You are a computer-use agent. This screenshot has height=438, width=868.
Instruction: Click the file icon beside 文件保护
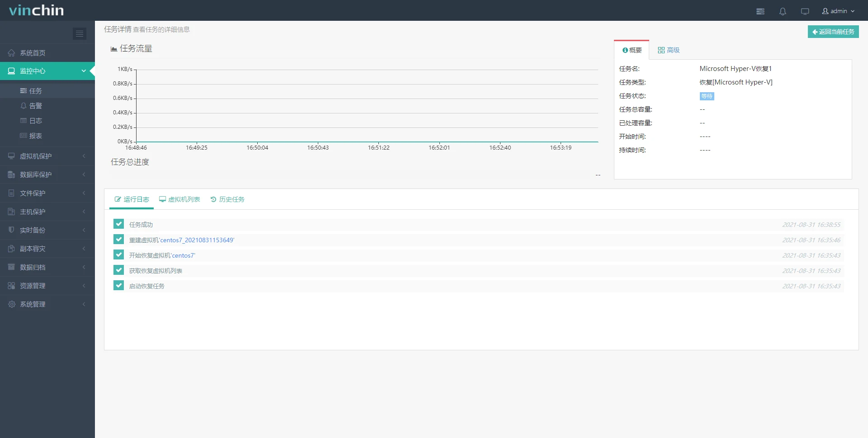click(11, 193)
